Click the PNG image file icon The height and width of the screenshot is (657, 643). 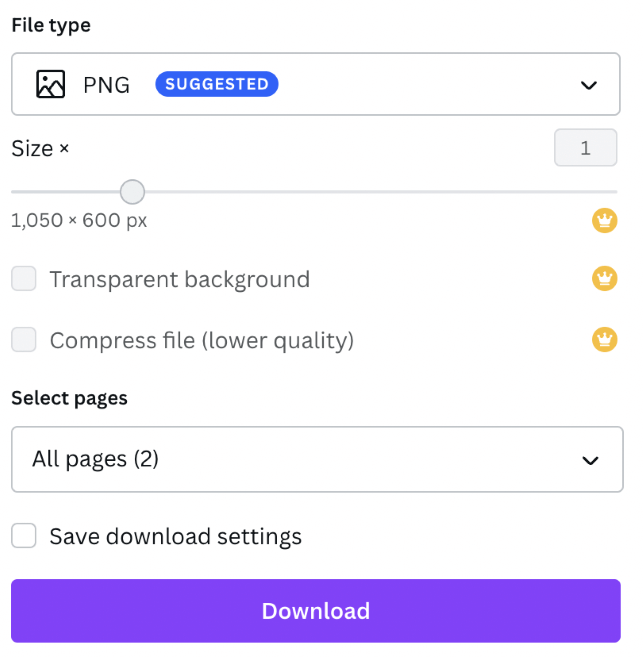pos(50,84)
